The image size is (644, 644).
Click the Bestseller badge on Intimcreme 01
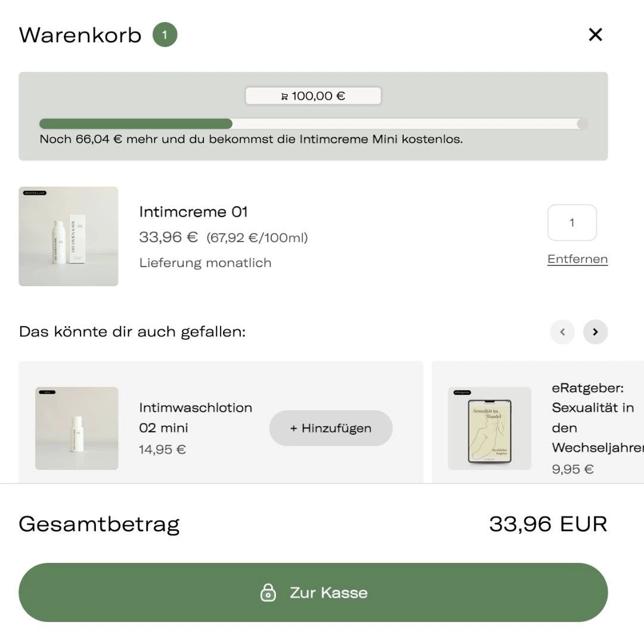[35, 193]
